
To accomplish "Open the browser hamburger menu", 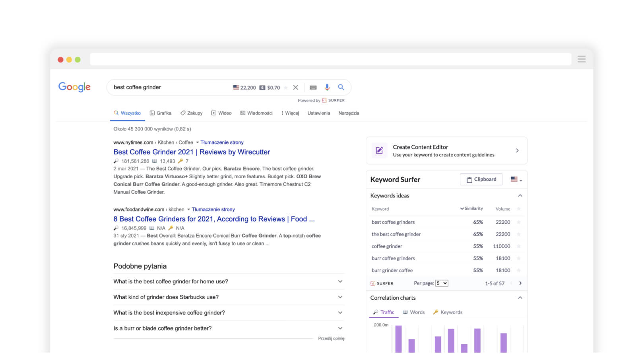I will point(581,59).
